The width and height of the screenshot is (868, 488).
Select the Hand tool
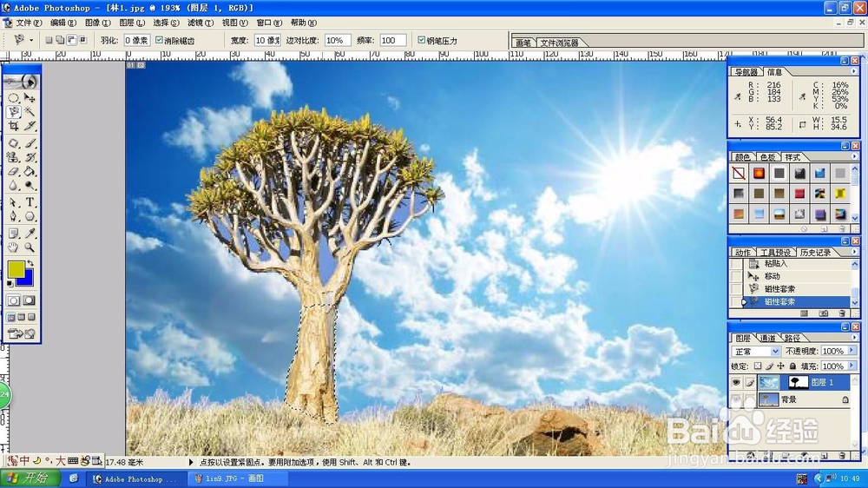pyautogui.click(x=14, y=247)
